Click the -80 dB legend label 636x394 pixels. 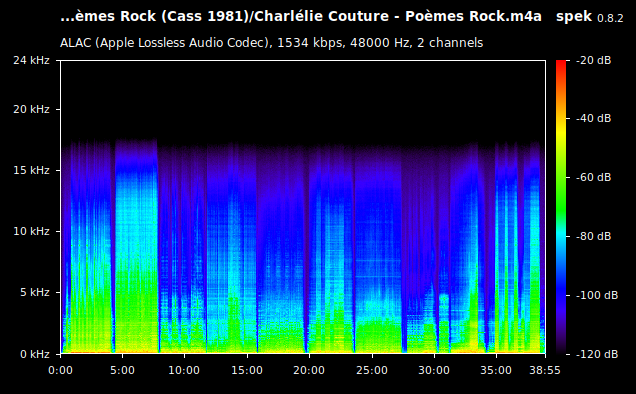[593, 236]
